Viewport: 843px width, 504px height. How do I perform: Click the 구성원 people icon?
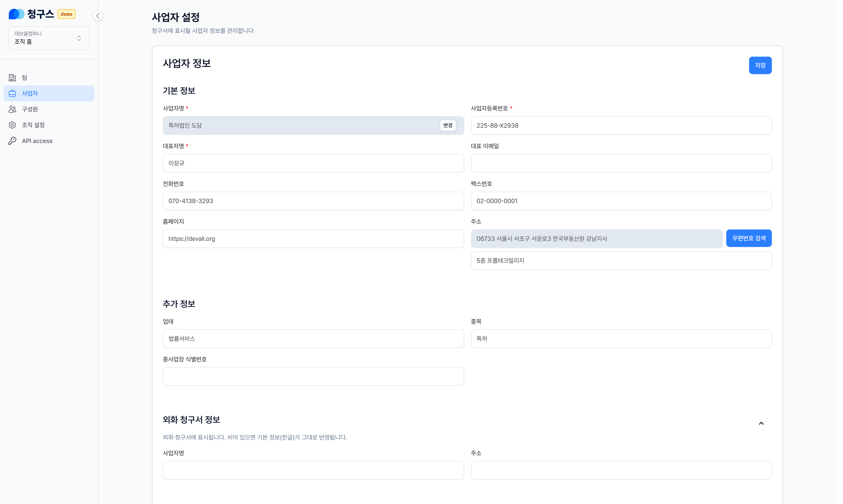tap(12, 109)
